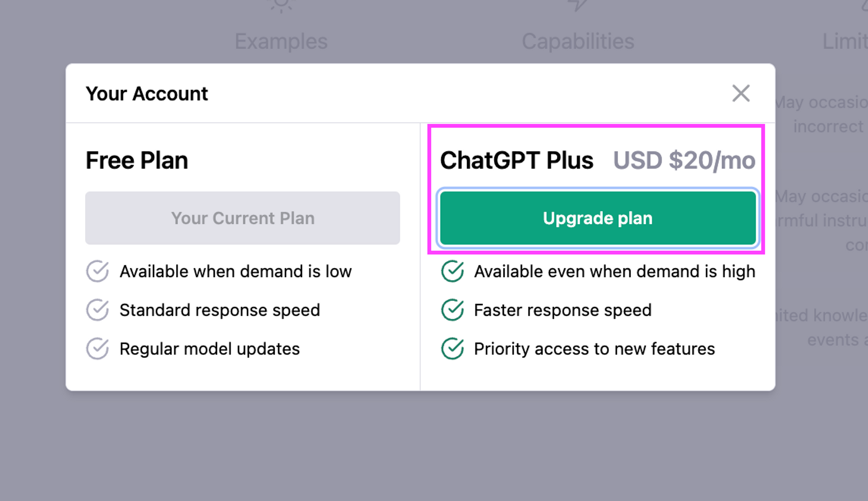Click the checkmark beside Standard response speed
Viewport: 868px width, 501px height.
coord(98,310)
